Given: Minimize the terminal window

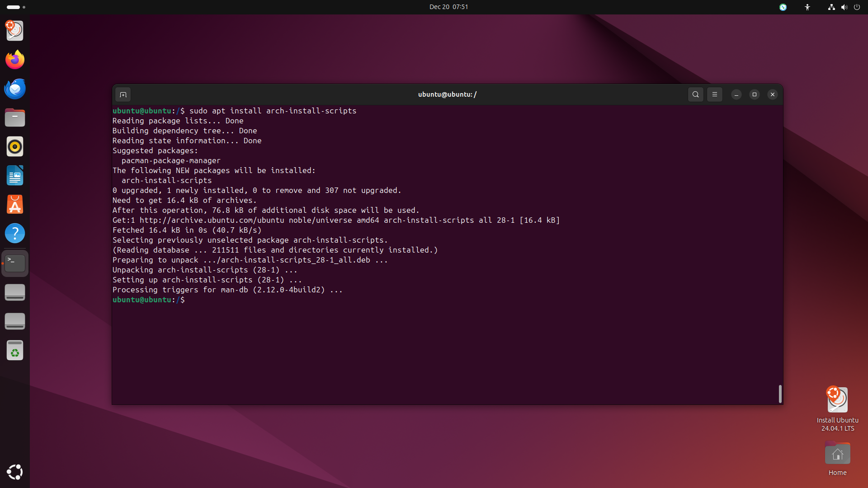Looking at the screenshot, I should 736,94.
